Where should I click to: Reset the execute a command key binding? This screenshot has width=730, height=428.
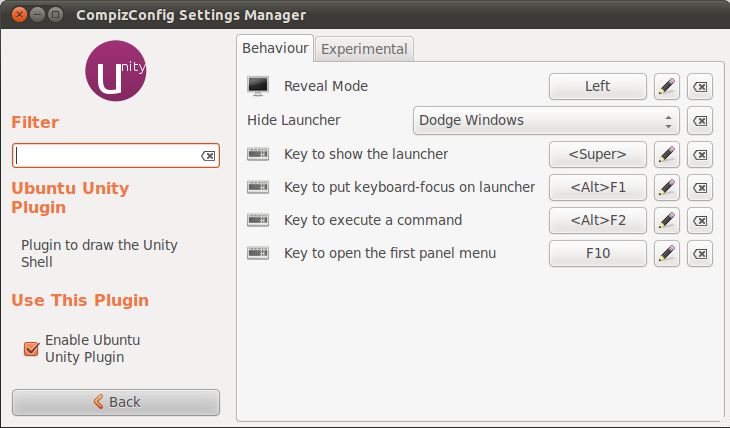click(701, 220)
